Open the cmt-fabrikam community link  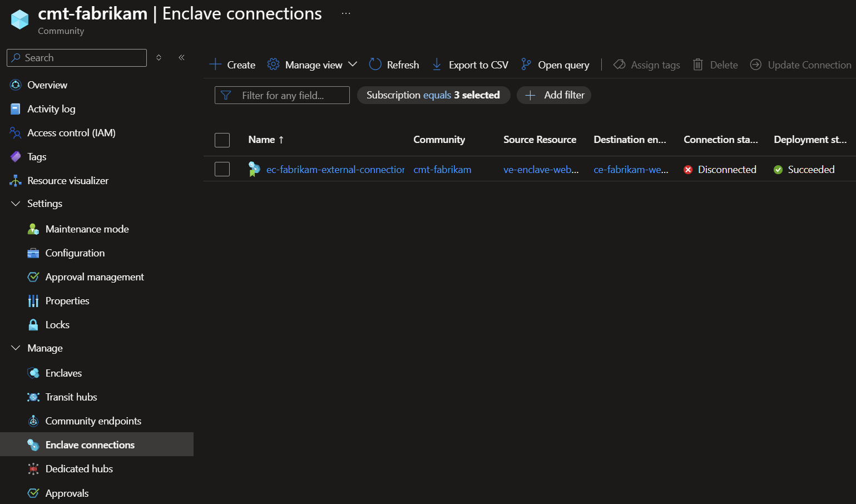(x=442, y=170)
